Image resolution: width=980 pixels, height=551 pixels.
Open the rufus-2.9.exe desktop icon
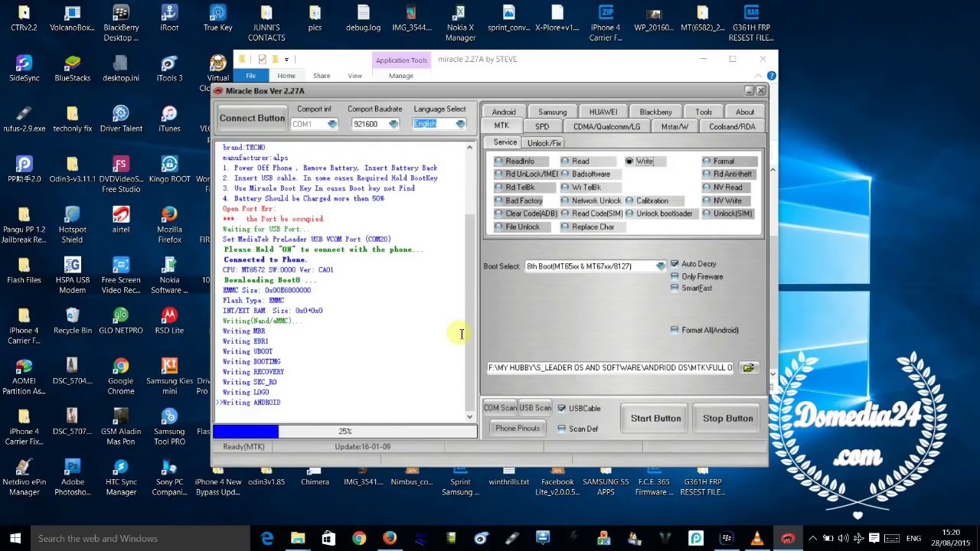tap(24, 119)
